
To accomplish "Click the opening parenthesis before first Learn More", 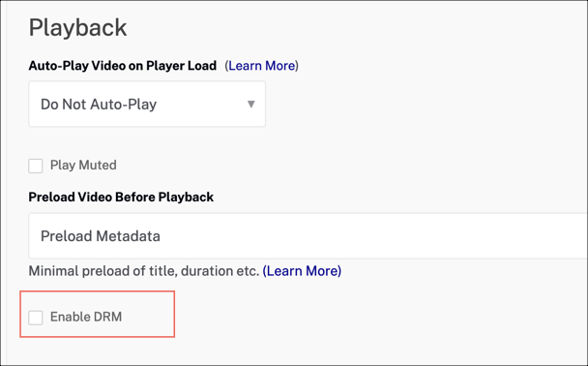I will click(x=226, y=66).
